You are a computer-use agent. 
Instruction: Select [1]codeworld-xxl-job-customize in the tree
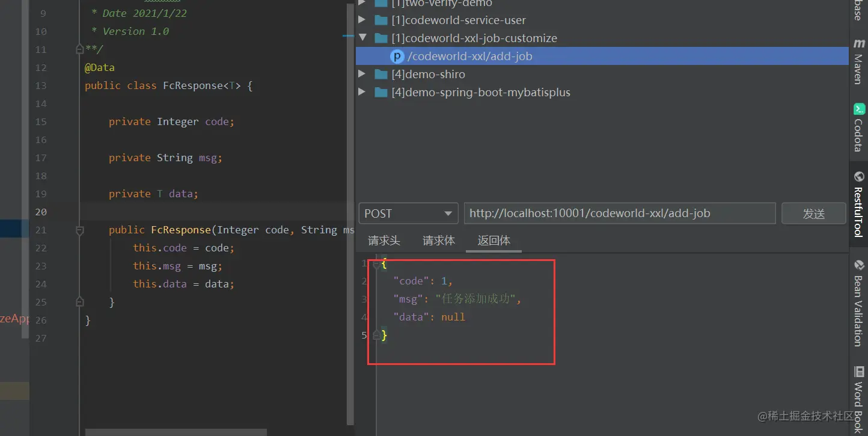pos(474,38)
